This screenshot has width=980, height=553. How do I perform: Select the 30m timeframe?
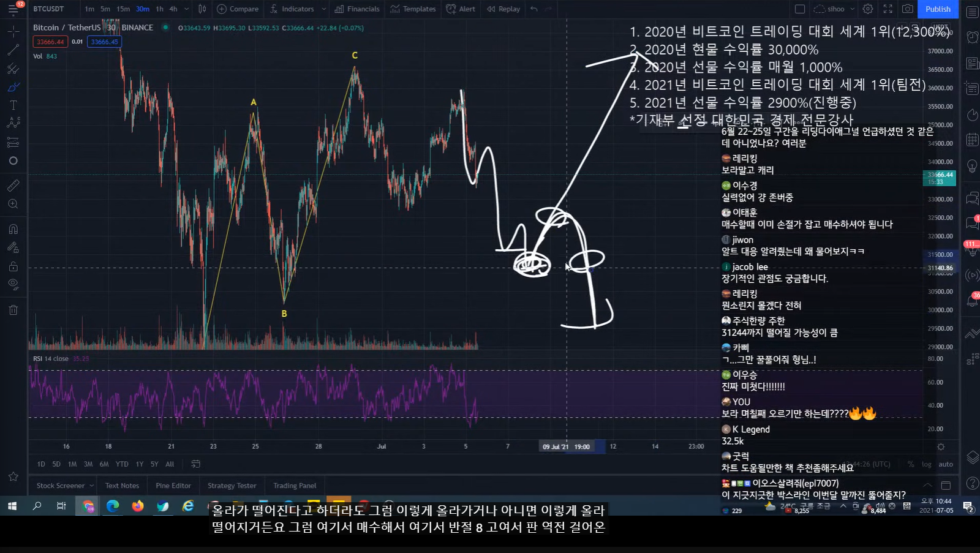pos(143,9)
